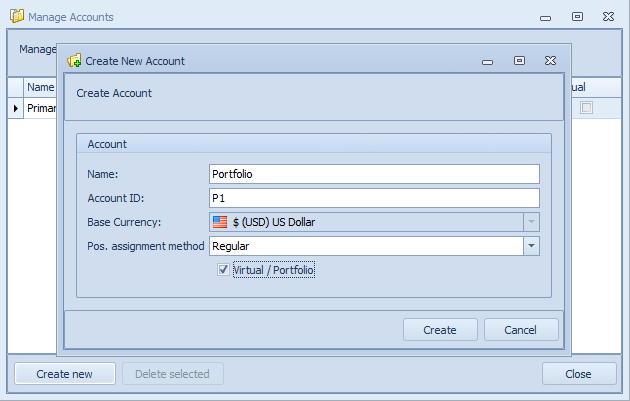Close the Create New Account dialog with X
Screen dimensions: 630x401
tap(550, 61)
